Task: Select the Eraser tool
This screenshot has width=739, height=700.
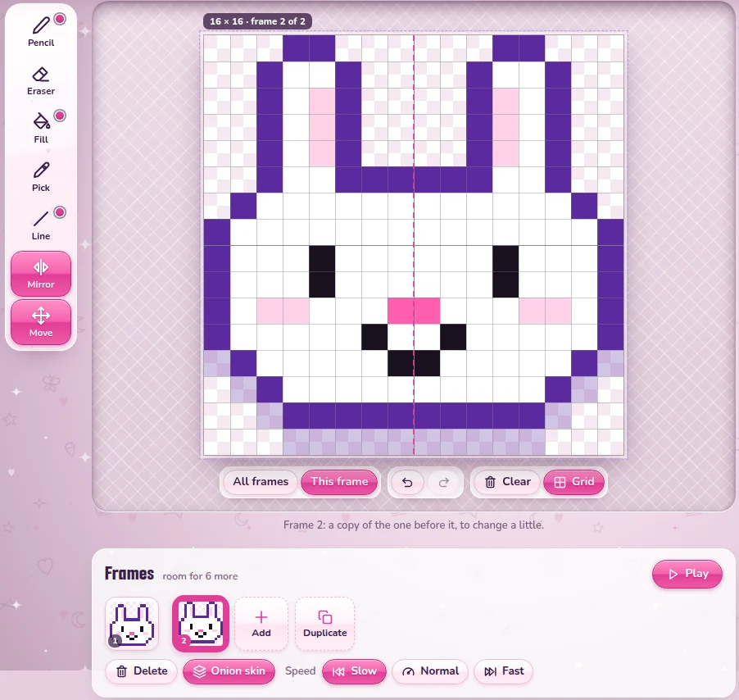Action: pos(40,80)
